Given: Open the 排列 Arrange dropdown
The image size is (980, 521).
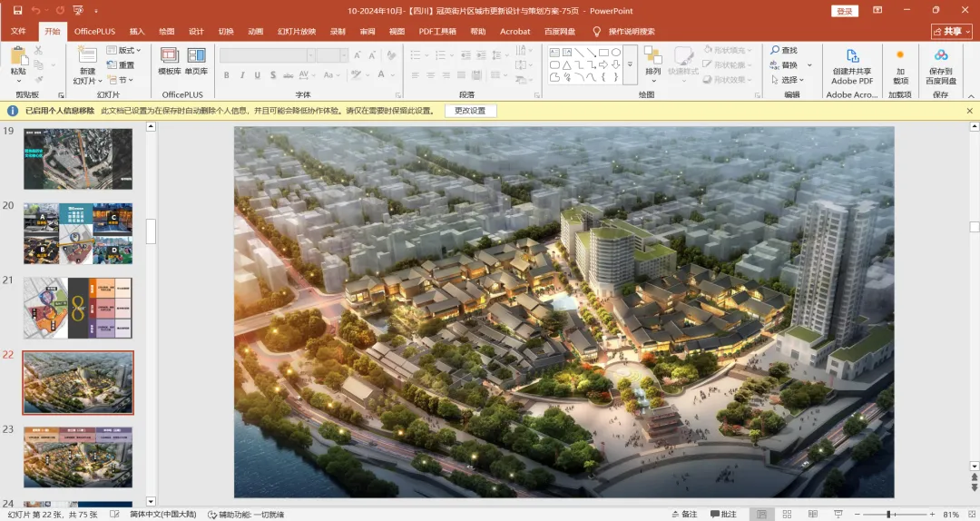Looking at the screenshot, I should tap(653, 64).
